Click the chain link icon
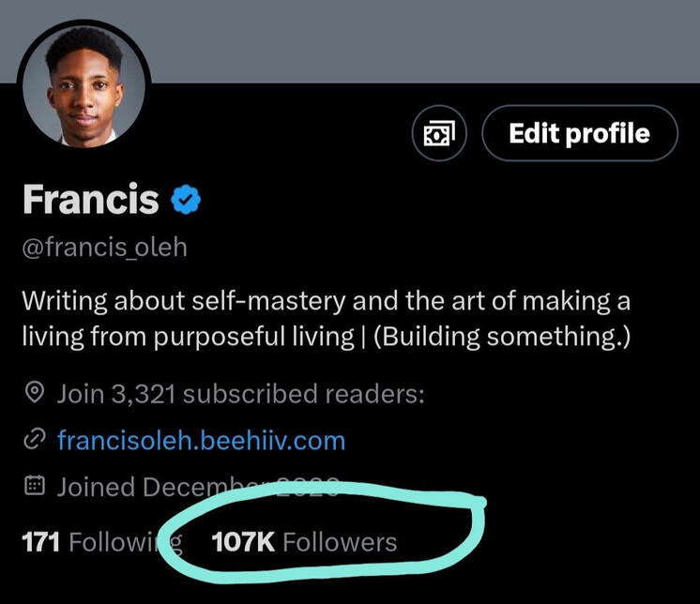The height and width of the screenshot is (604, 700). pos(34,440)
